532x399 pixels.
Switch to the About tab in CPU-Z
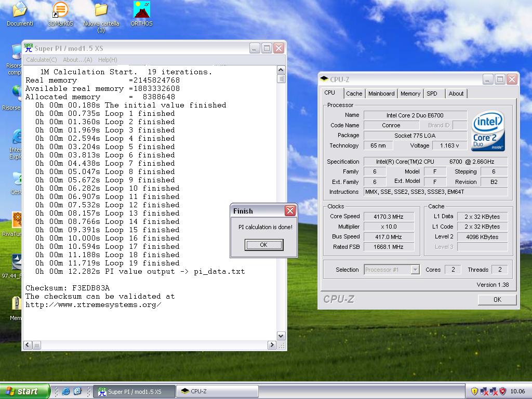456,94
